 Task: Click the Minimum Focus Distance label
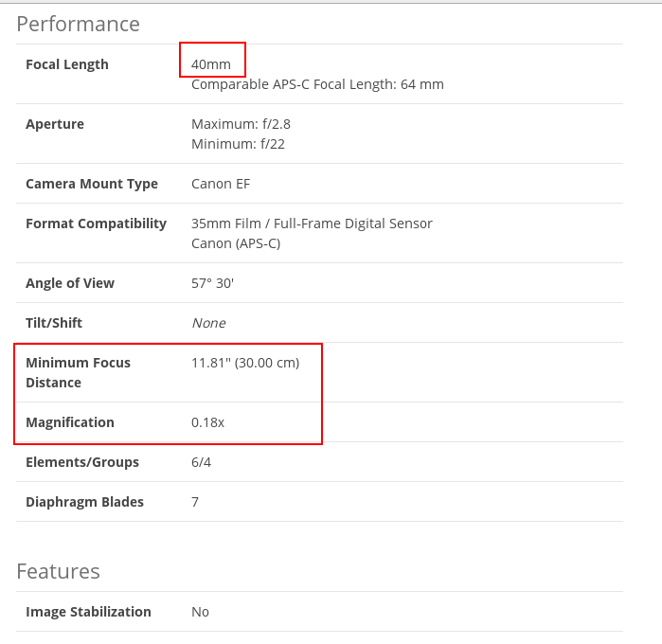coord(78,372)
